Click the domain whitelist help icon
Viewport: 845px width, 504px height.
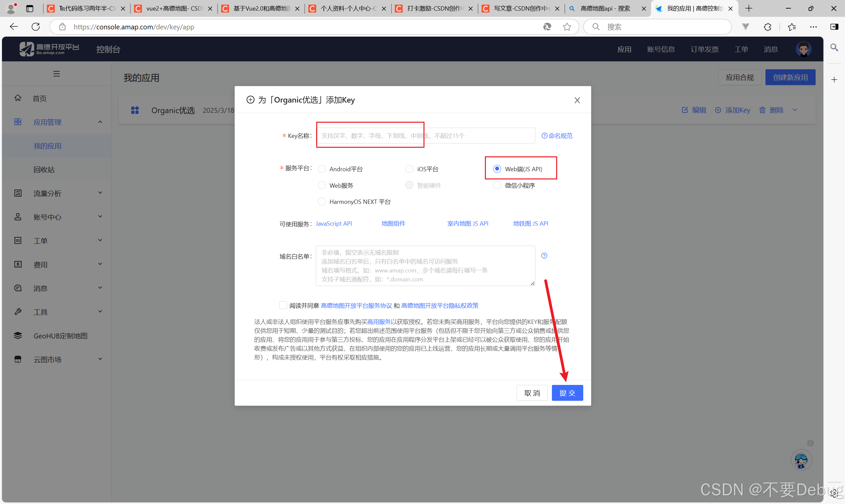[544, 256]
